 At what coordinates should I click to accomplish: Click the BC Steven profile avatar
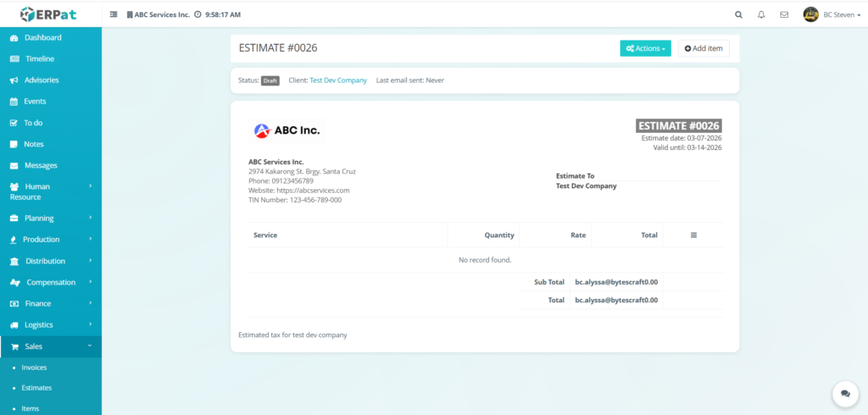pos(810,14)
